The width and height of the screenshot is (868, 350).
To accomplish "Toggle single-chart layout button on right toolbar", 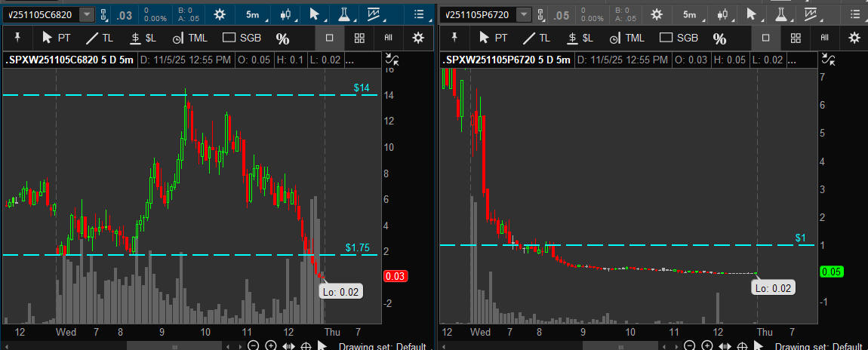I will coord(765,38).
